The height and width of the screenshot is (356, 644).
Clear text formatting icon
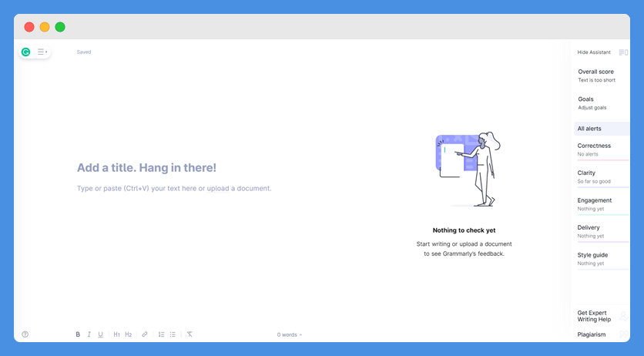point(190,334)
